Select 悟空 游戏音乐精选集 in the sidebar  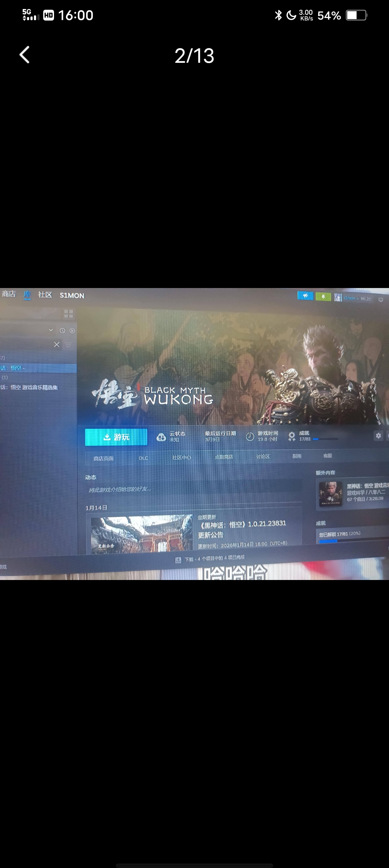point(29,387)
